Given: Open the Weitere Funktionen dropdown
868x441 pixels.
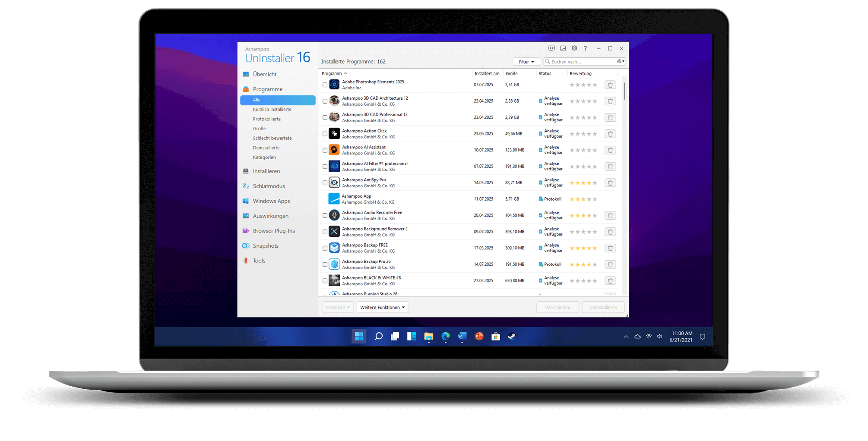Looking at the screenshot, I should (x=382, y=307).
